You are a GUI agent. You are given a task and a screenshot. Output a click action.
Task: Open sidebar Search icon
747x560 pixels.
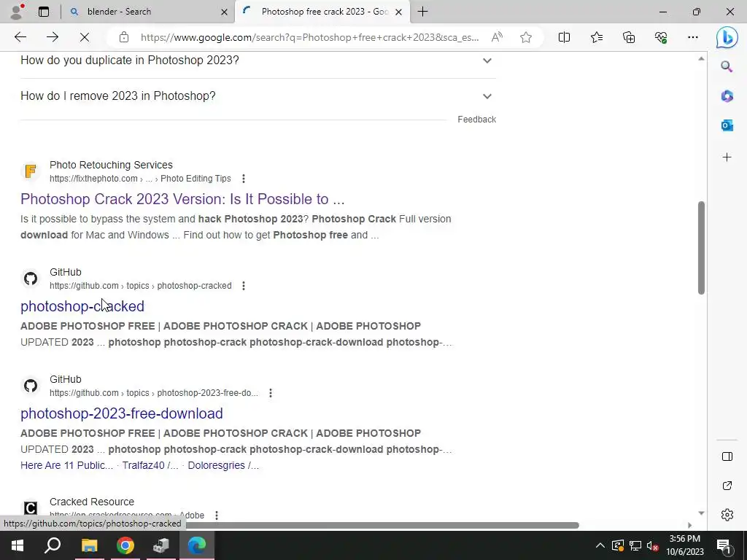(727, 66)
